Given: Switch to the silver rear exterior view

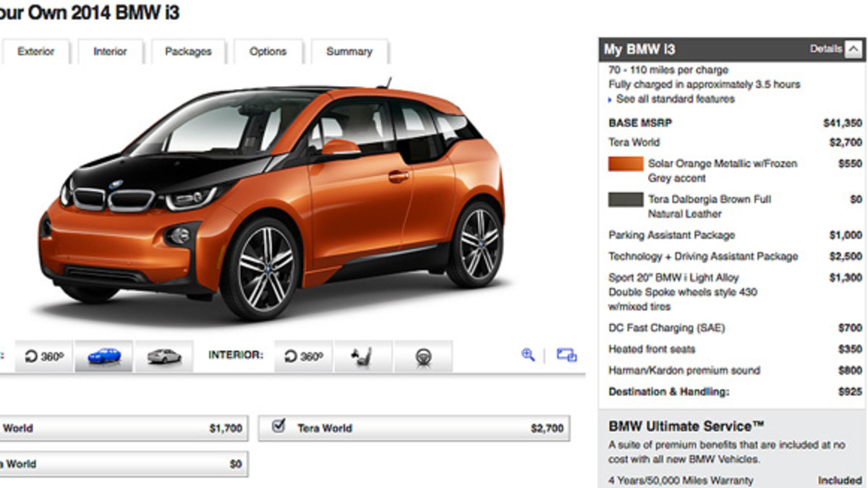Looking at the screenshot, I should tap(163, 356).
